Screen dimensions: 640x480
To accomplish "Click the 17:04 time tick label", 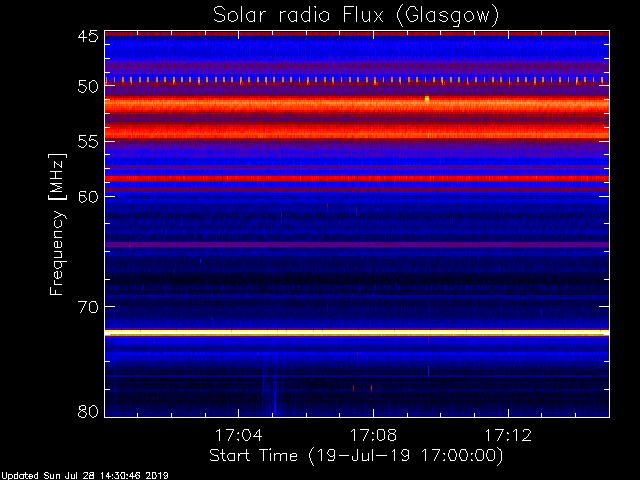I will (x=238, y=435).
